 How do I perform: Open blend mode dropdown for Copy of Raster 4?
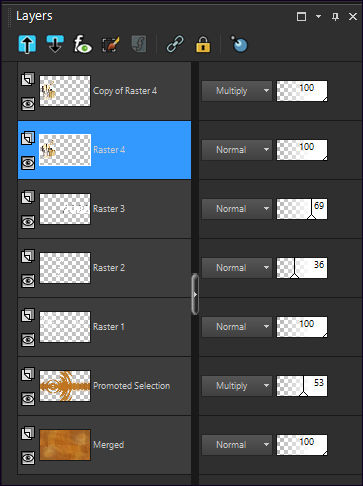pyautogui.click(x=237, y=91)
